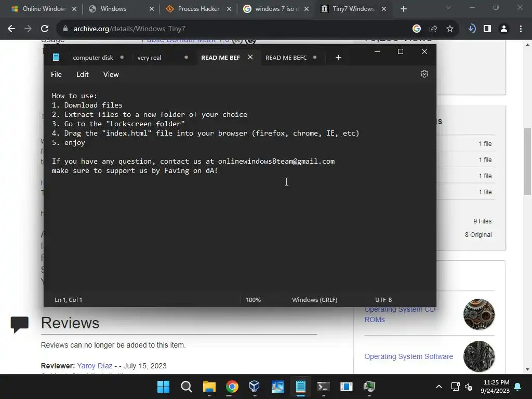Image resolution: width=532 pixels, height=399 pixels.
Task: Click Ln 1, Col 1 status indicator
Action: [69, 300]
